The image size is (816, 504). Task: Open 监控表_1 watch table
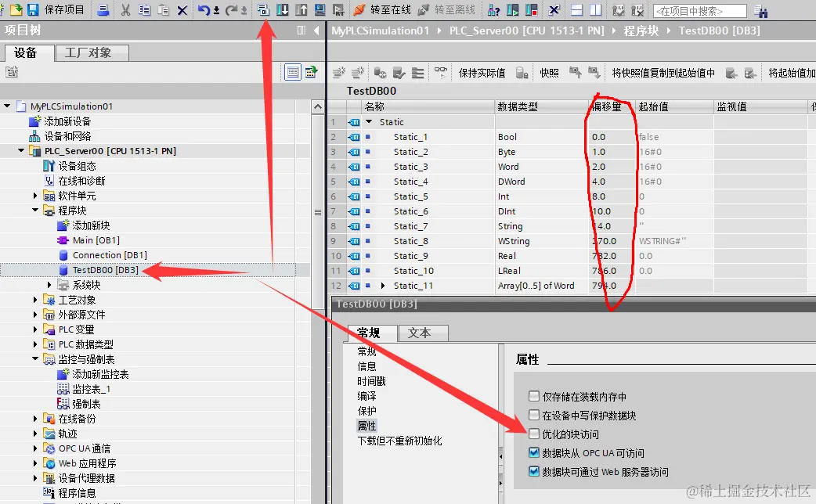[x=91, y=388]
